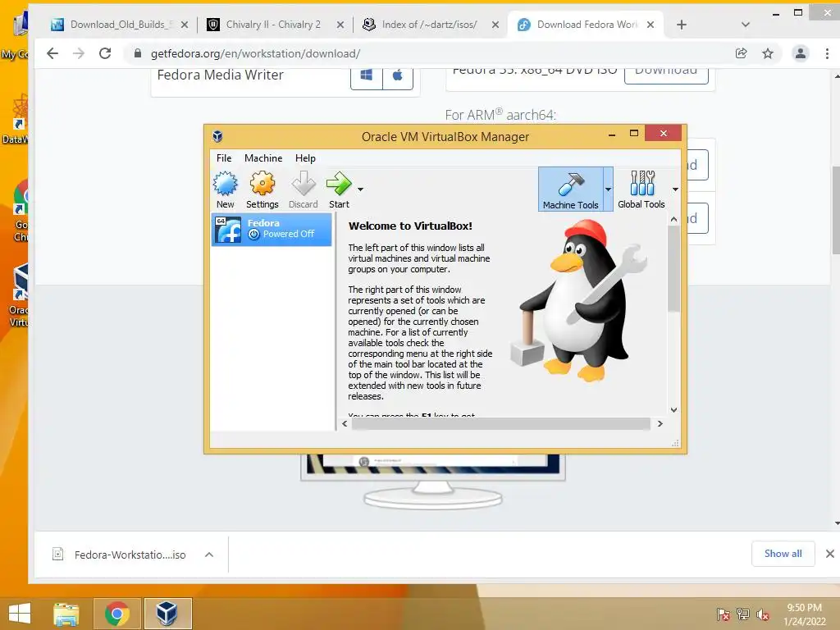Click the New virtual machine icon
The width and height of the screenshot is (840, 630).
tap(225, 189)
